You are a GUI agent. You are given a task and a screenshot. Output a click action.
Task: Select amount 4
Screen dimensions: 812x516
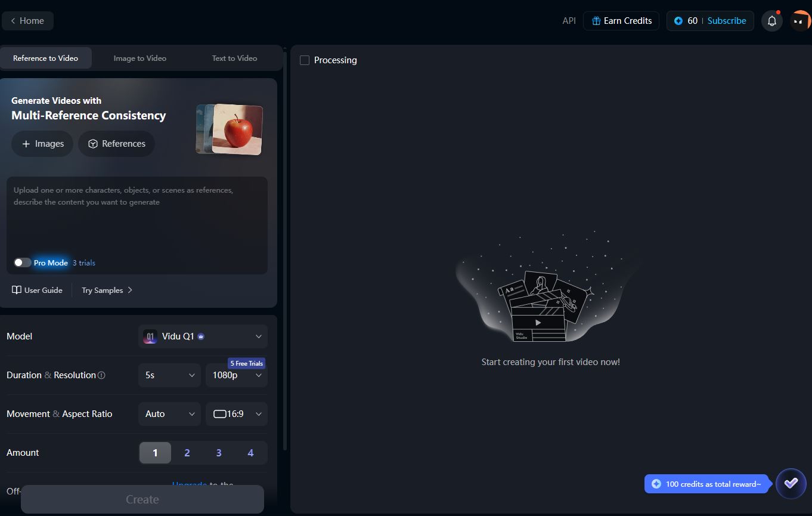point(250,453)
